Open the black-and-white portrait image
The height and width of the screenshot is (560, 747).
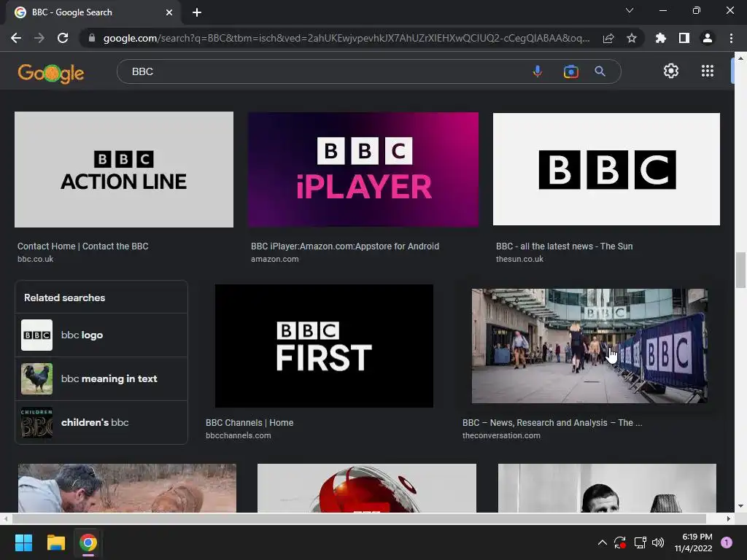click(x=607, y=488)
